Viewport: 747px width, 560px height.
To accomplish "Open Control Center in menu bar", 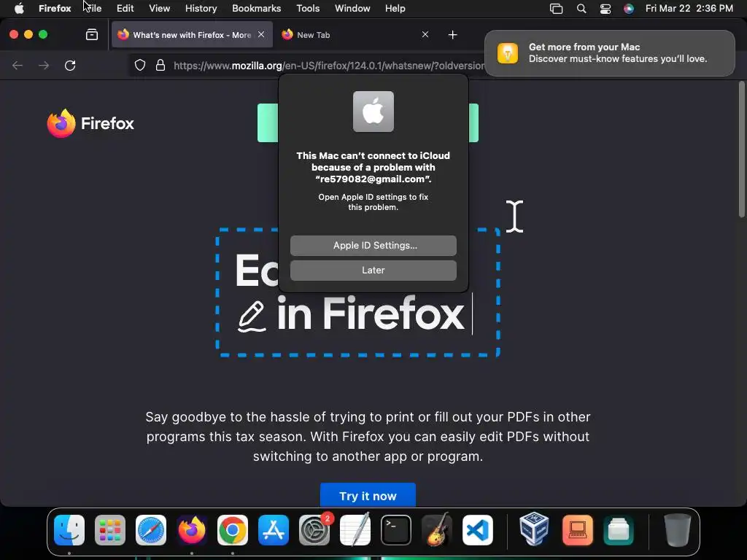I will (x=605, y=9).
